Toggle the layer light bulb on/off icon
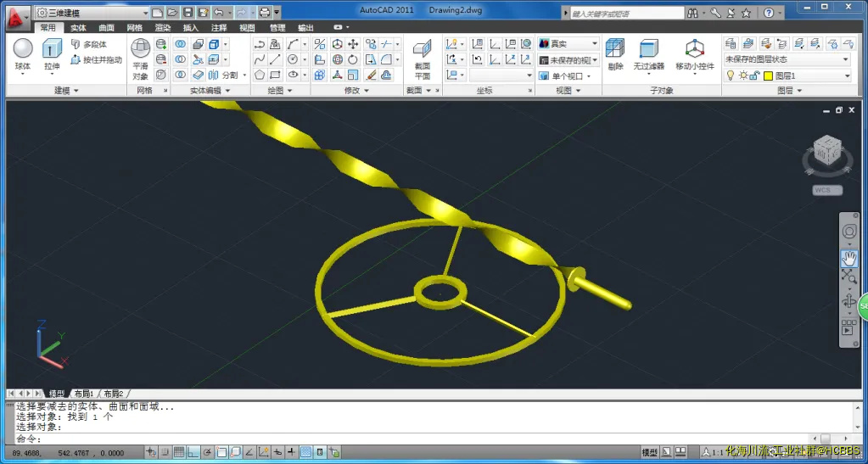This screenshot has width=868, height=464. (x=730, y=75)
